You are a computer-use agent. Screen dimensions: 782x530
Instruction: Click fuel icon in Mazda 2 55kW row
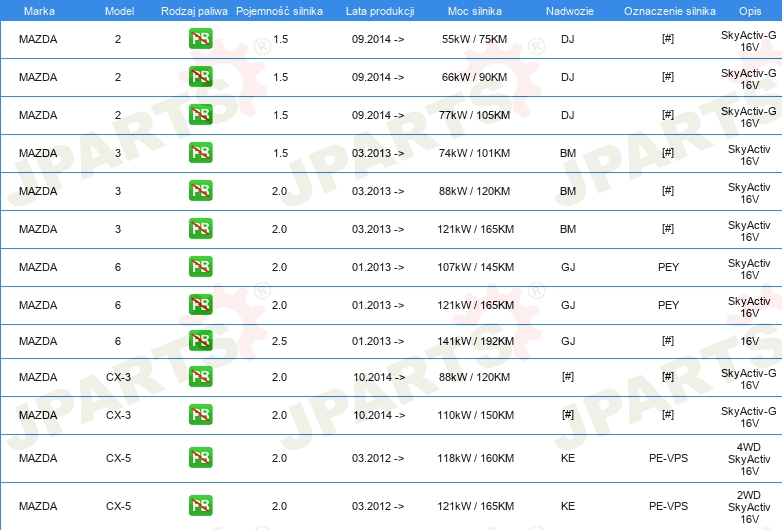[x=200, y=39]
